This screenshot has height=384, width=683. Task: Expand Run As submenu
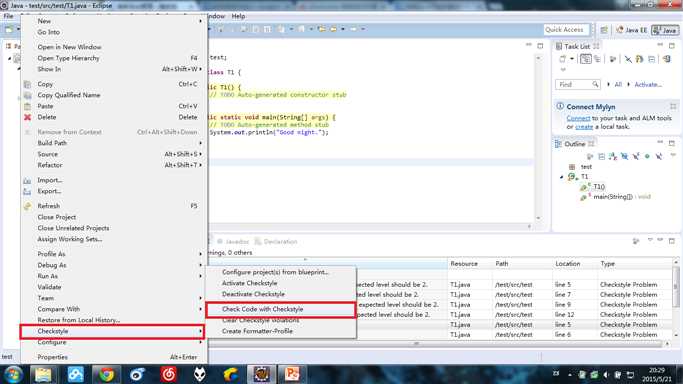[114, 276]
